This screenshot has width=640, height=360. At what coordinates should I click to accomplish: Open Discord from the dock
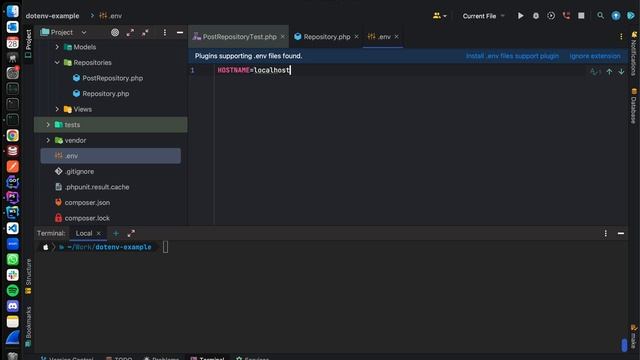coord(13,306)
